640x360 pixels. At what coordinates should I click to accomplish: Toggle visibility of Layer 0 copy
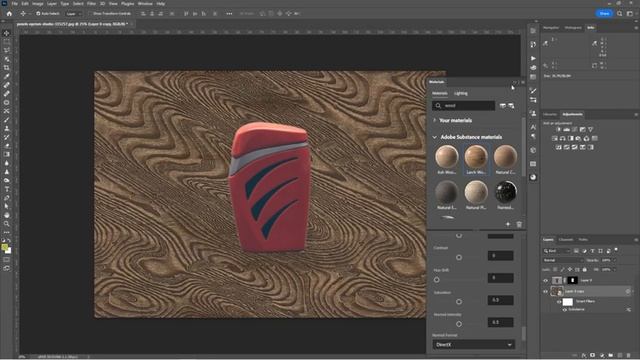point(546,291)
